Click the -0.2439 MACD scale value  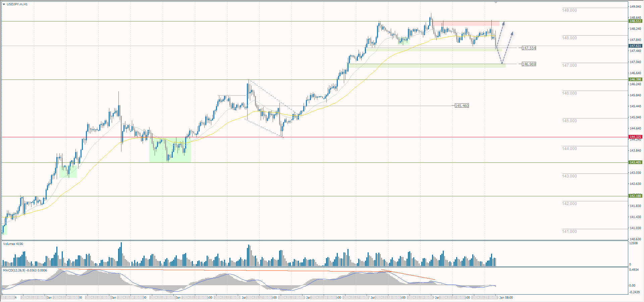[634, 292]
